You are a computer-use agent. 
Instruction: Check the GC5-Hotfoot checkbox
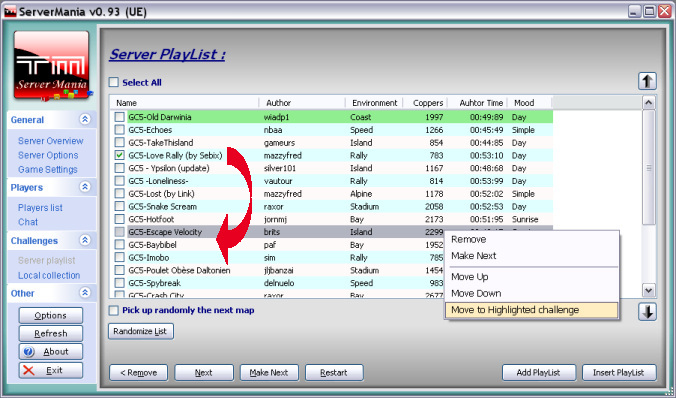tap(119, 219)
